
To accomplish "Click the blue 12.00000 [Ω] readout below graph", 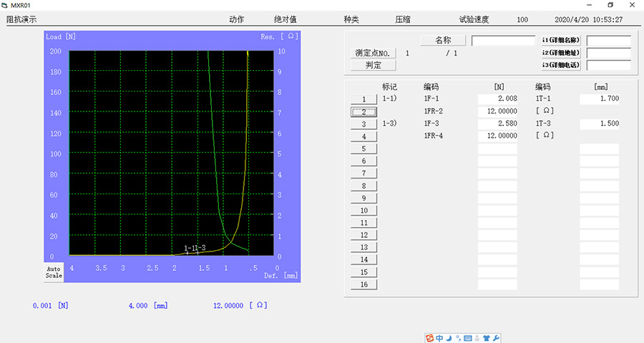I will click(240, 306).
